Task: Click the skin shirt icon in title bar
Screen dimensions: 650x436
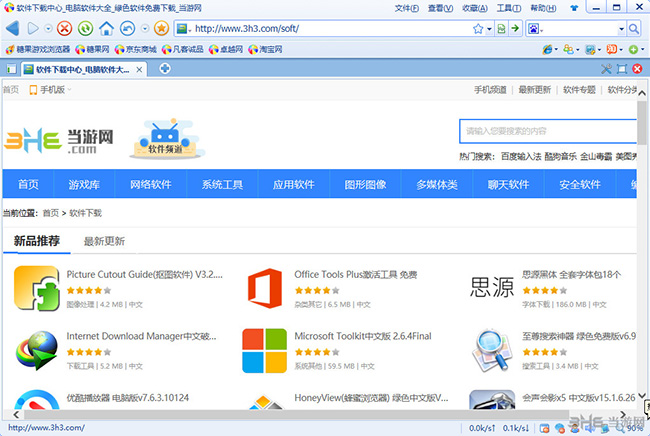Action: pyautogui.click(x=574, y=7)
